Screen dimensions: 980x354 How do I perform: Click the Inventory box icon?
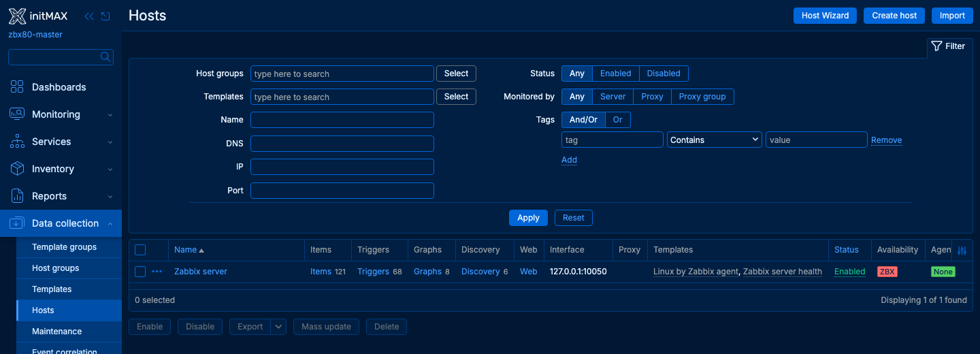17,169
